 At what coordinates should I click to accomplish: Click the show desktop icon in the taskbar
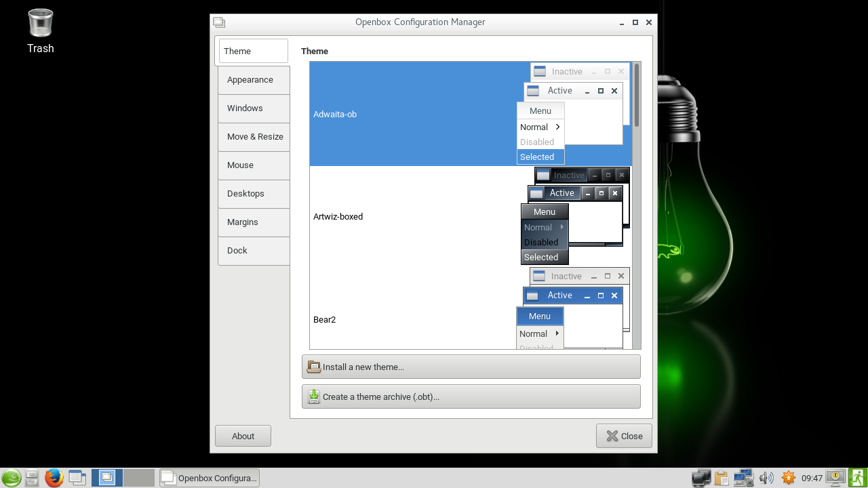pyautogui.click(x=77, y=478)
